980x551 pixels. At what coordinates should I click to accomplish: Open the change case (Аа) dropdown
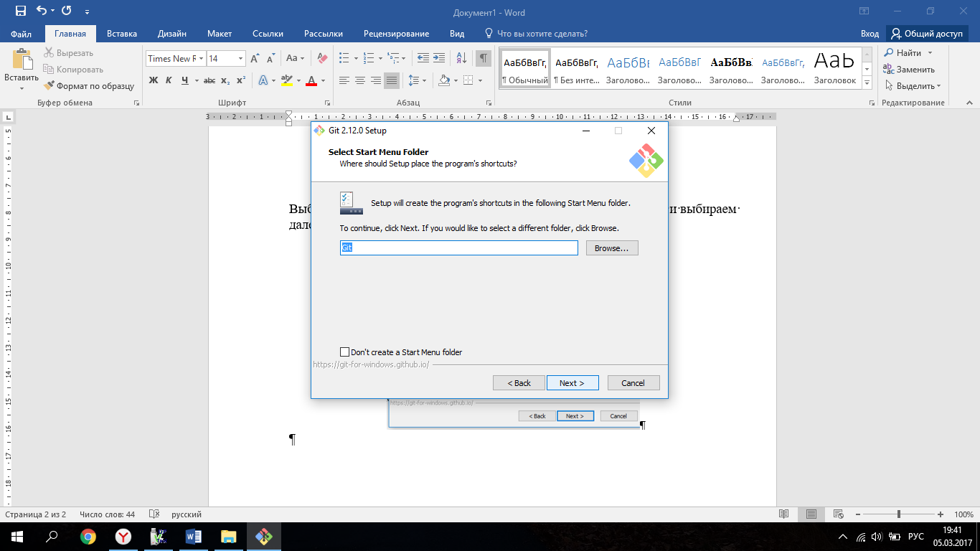(295, 59)
